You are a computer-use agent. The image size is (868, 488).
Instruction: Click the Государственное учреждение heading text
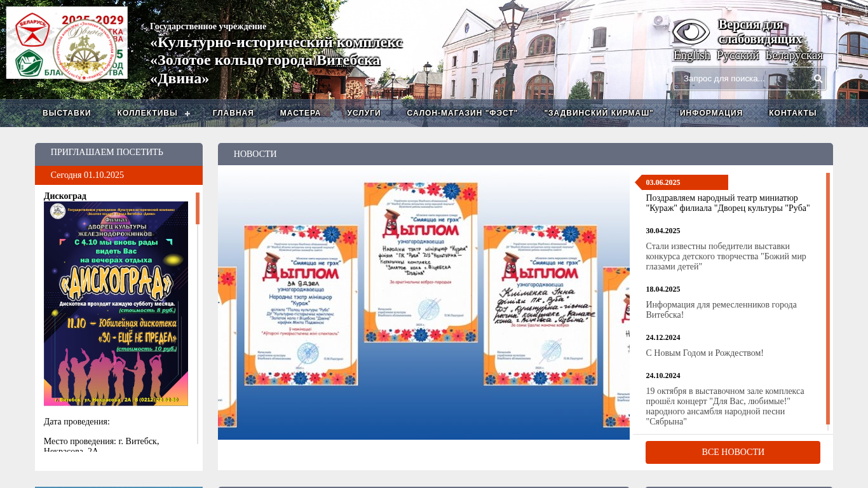[x=208, y=26]
